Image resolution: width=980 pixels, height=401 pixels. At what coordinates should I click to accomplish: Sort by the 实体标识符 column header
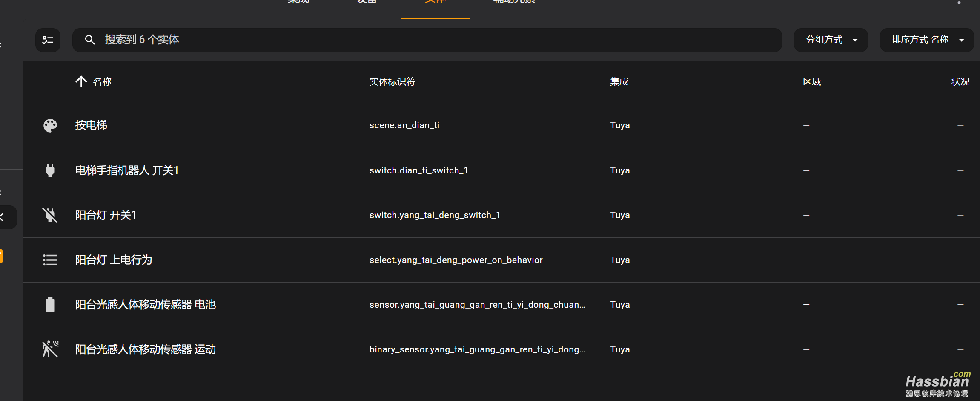(x=392, y=81)
